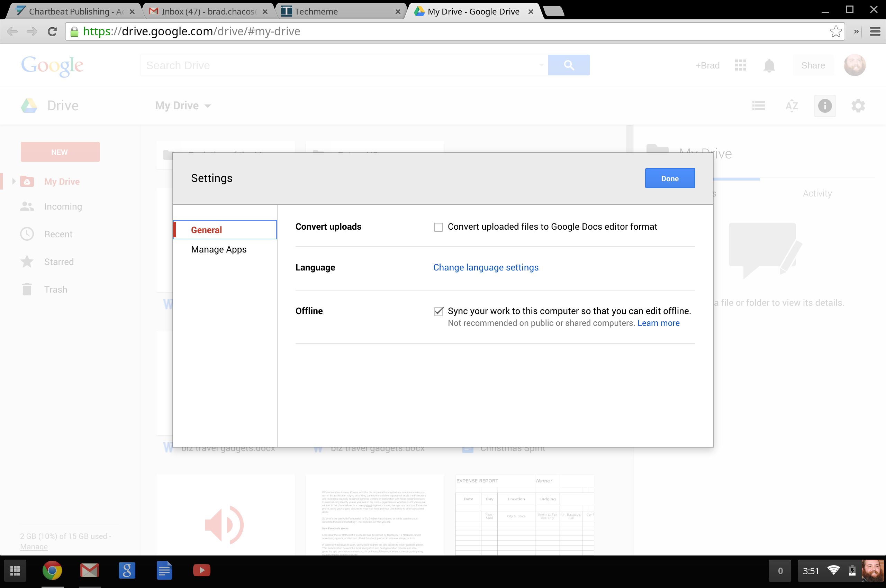Launch Google Docs from shelf
The height and width of the screenshot is (588, 886).
pos(164,571)
